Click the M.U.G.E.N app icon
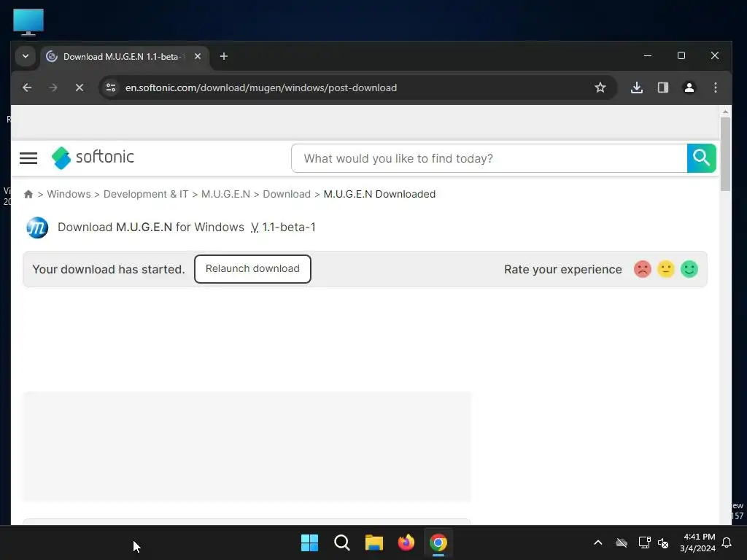 coord(37,227)
